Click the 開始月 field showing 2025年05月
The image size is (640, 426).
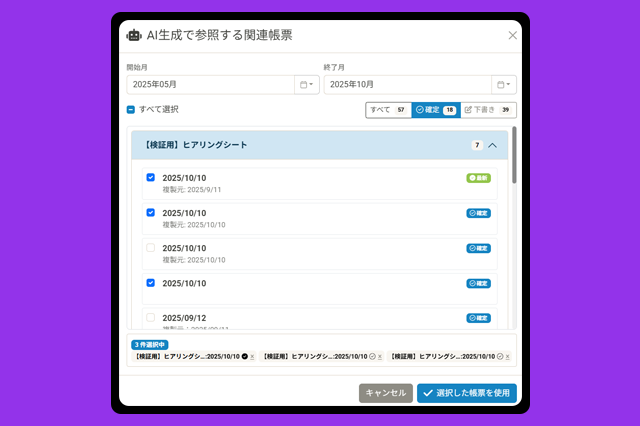(211, 84)
